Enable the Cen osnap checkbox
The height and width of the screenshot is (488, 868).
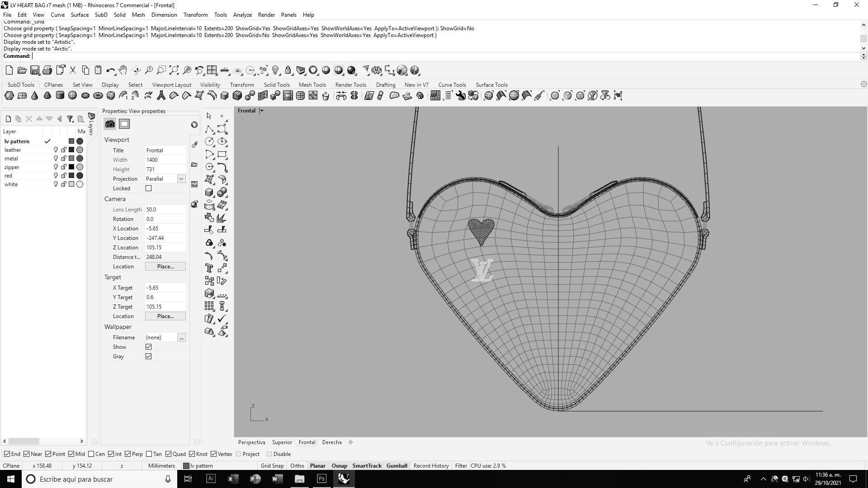(91, 454)
